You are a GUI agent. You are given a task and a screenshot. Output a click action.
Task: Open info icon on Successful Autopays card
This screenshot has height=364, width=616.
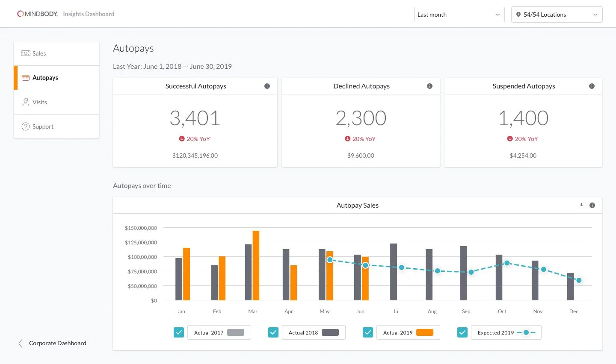coord(267,86)
